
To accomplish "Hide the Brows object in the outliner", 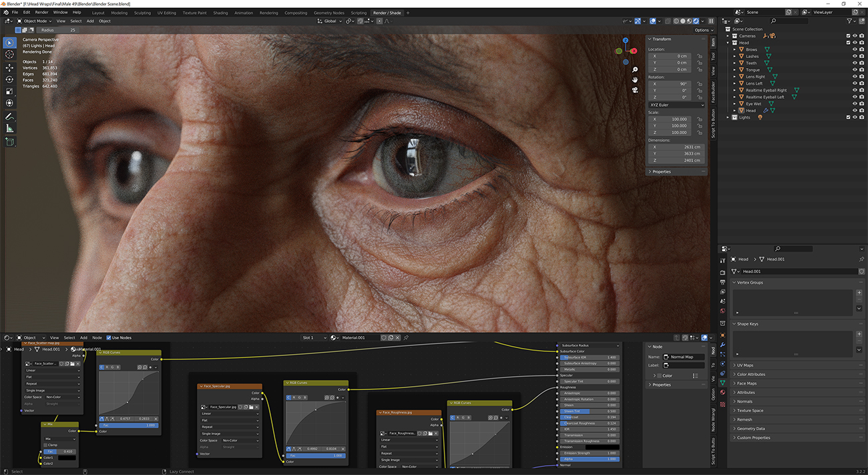I will coord(855,49).
